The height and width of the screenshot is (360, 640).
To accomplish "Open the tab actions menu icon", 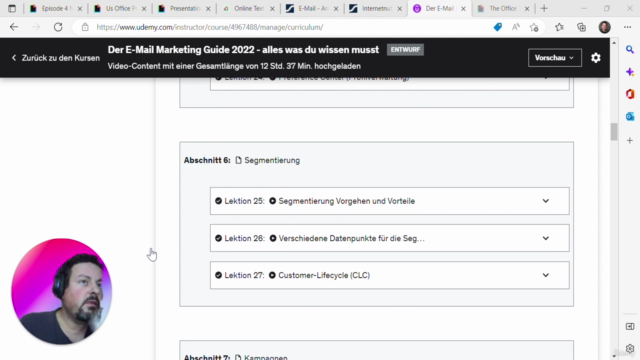I will 12,8.
